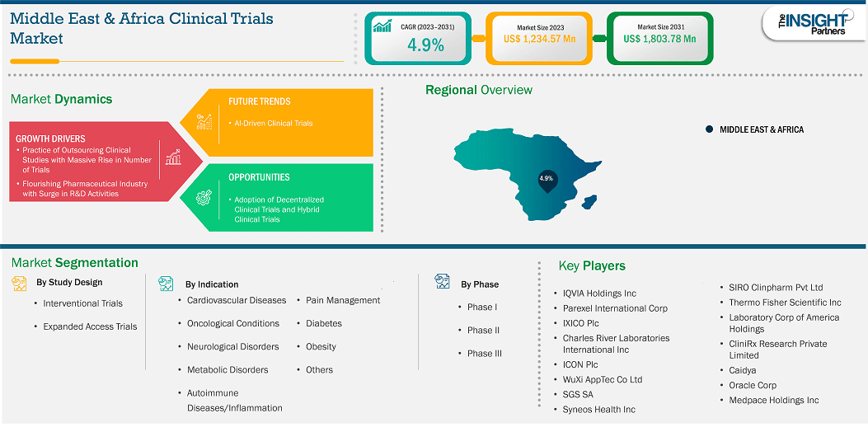Click the 'By Phase' label
868x432 pixels.
coord(480,284)
